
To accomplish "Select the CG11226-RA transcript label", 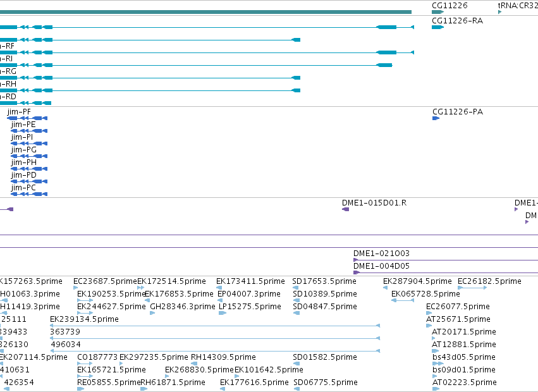I will (457, 21).
